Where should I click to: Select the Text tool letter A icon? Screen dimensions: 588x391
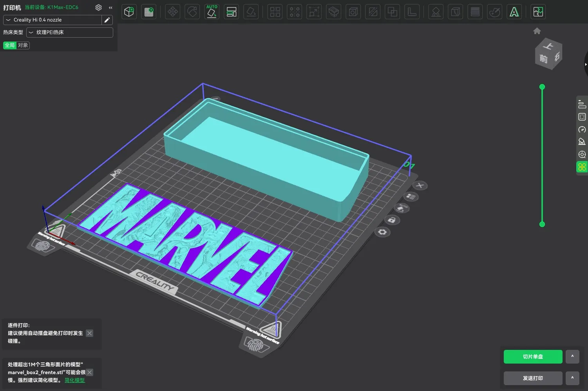pos(514,12)
